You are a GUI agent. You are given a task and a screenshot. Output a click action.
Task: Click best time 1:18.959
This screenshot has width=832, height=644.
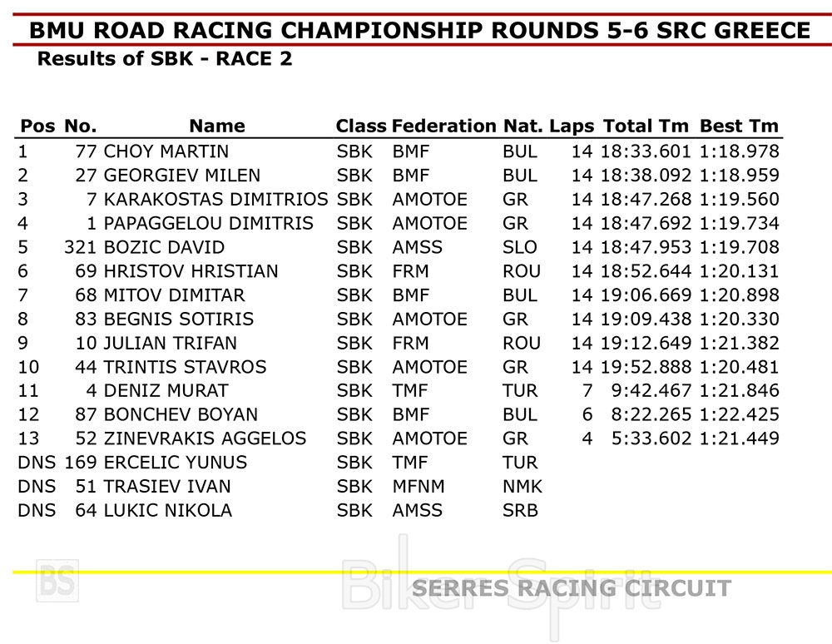[x=739, y=176]
